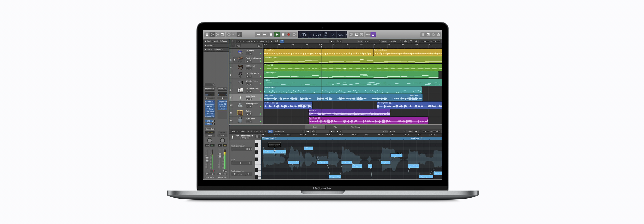
Task: Open the Functions menu in the tracks area
Action: coord(251,41)
